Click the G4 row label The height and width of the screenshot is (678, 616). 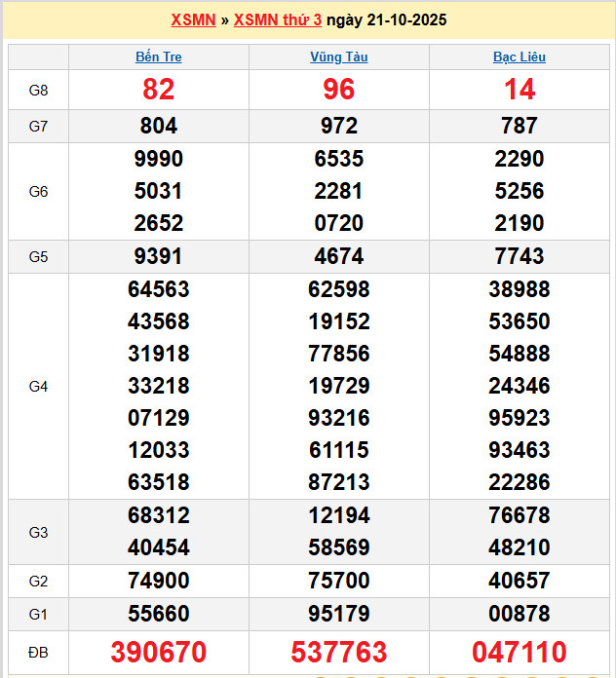[39, 386]
